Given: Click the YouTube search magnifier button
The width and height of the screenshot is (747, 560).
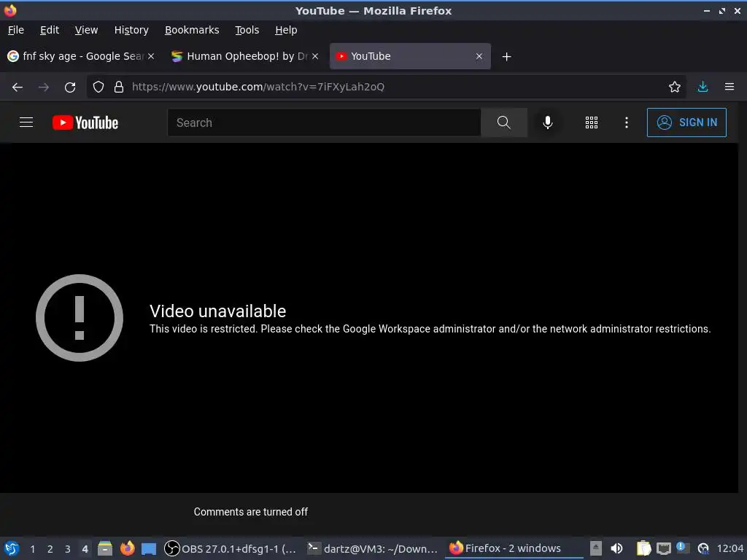Looking at the screenshot, I should [x=503, y=122].
